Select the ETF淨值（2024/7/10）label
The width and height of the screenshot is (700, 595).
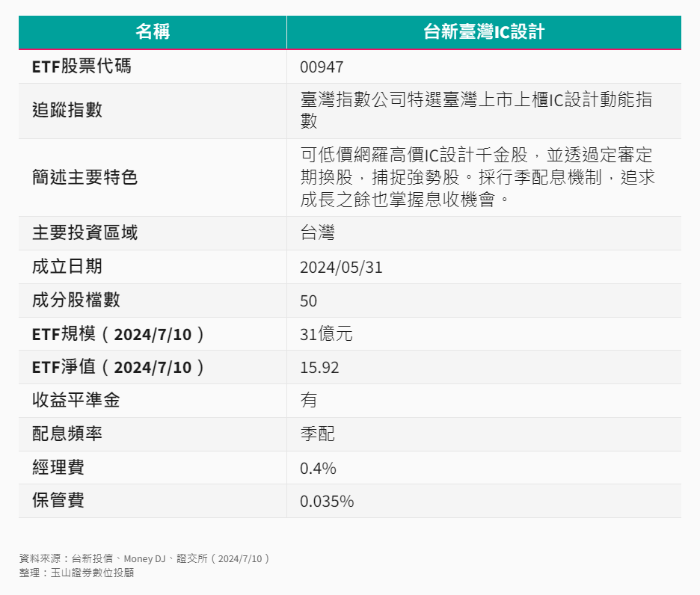[x=118, y=367]
